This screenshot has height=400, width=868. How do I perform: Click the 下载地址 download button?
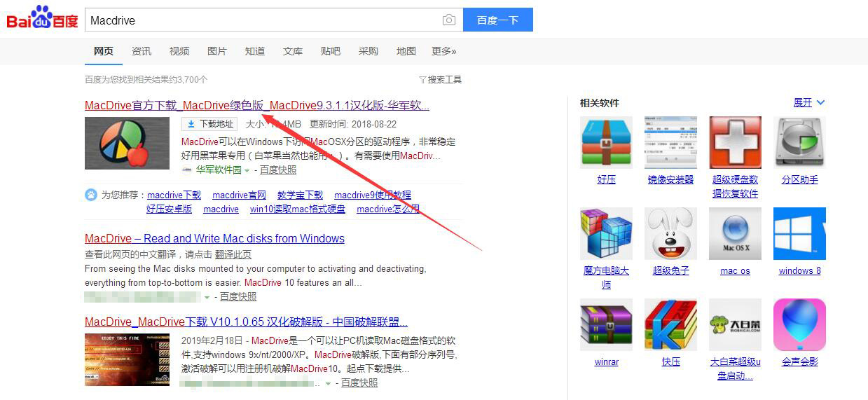[x=209, y=124]
